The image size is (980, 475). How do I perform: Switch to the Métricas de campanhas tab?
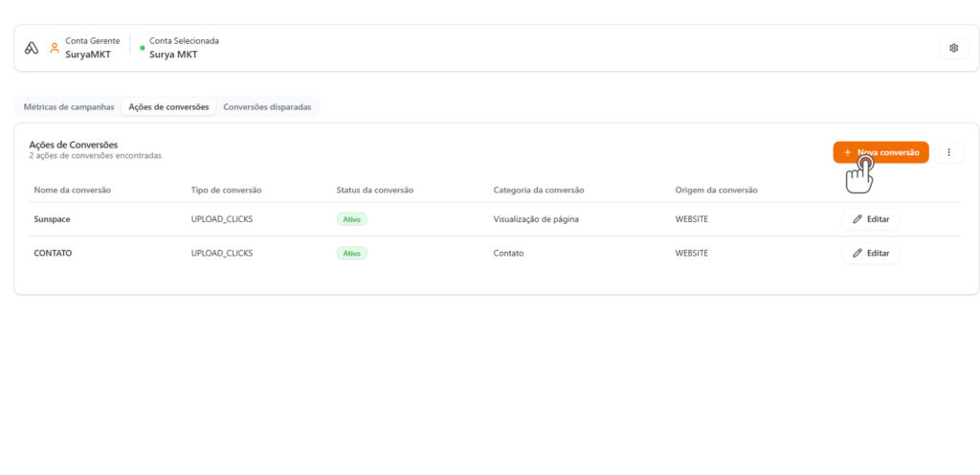(69, 107)
